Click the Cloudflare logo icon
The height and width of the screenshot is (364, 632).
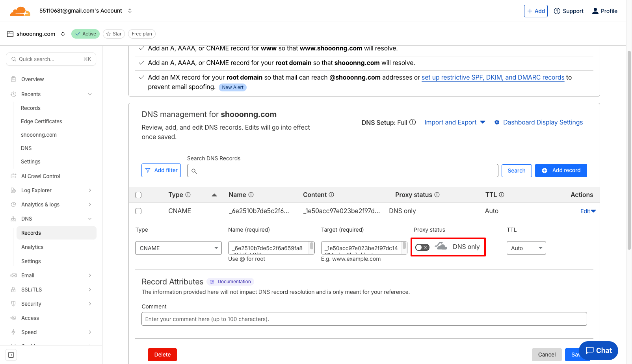(x=20, y=11)
